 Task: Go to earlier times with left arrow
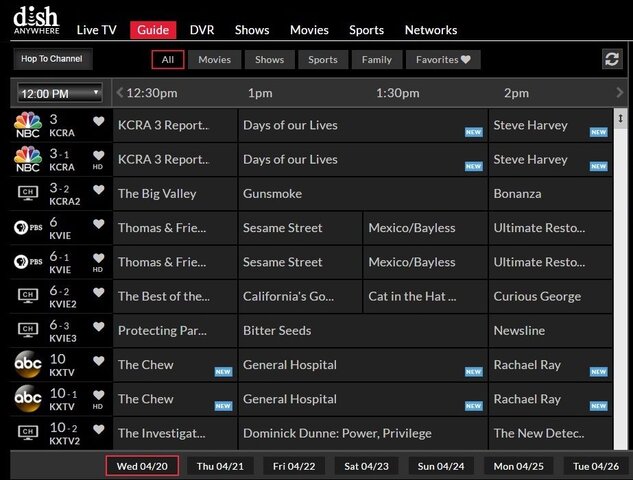[120, 93]
